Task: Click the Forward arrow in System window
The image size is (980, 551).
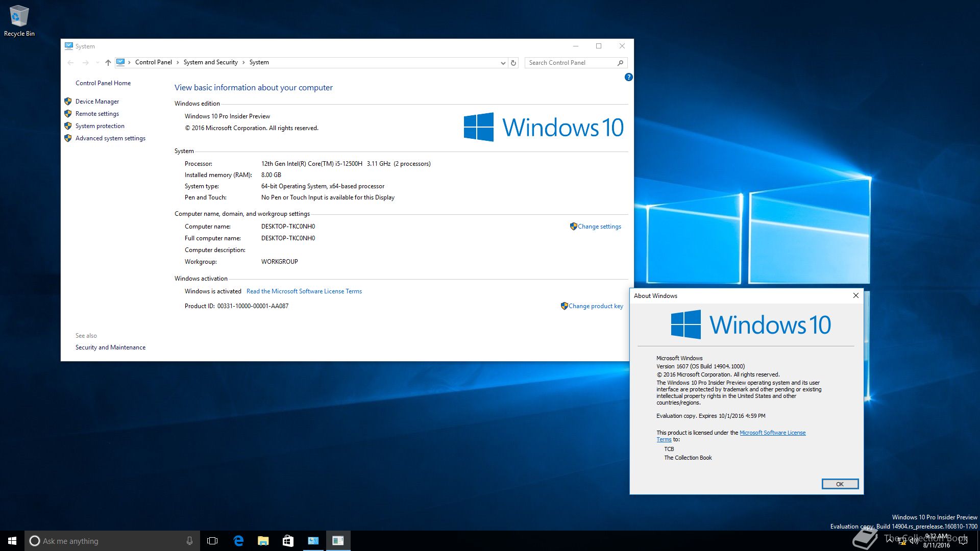Action: pyautogui.click(x=85, y=63)
